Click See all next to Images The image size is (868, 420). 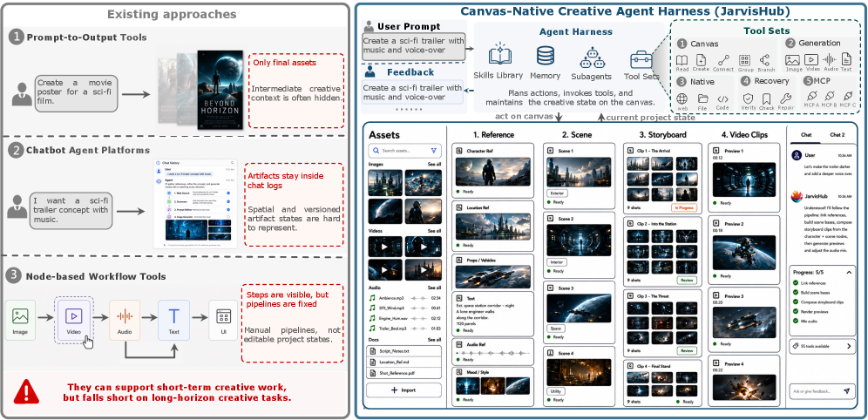click(x=434, y=165)
